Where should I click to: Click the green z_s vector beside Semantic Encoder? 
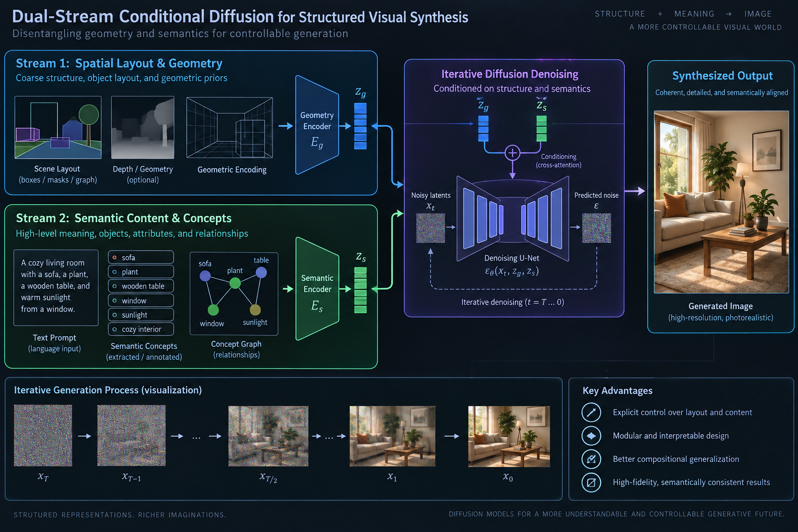(360, 290)
